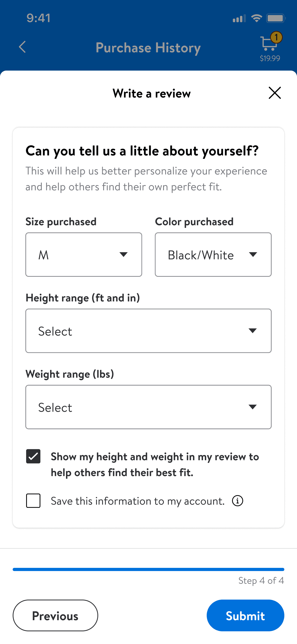Uncheck Show my height and weight checkbox
The height and width of the screenshot is (644, 297).
33,457
